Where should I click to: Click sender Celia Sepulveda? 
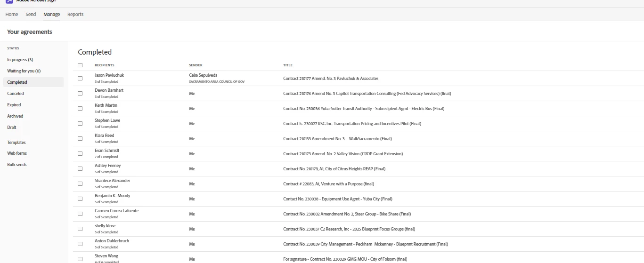203,75
